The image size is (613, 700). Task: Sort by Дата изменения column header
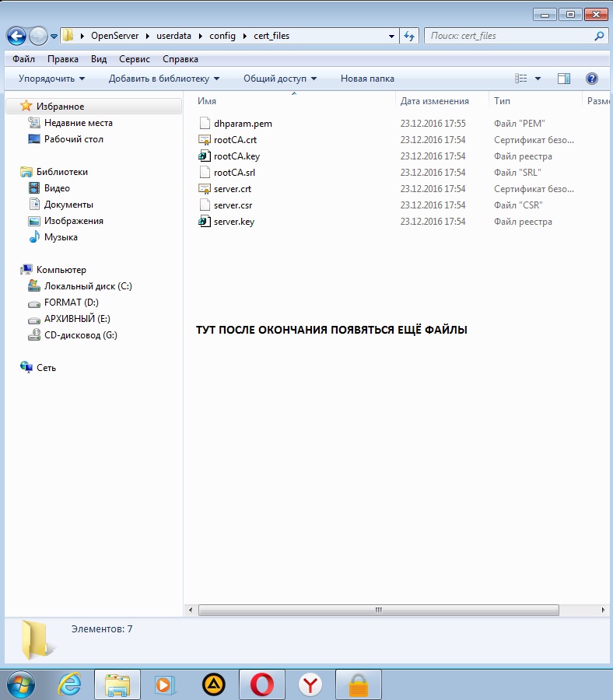tap(434, 101)
